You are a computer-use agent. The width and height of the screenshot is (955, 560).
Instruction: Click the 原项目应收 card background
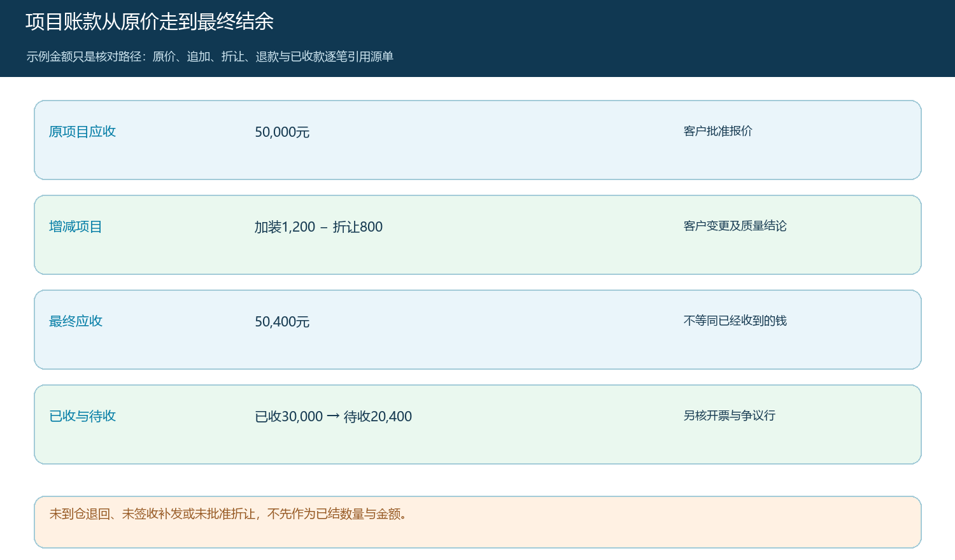click(x=478, y=140)
